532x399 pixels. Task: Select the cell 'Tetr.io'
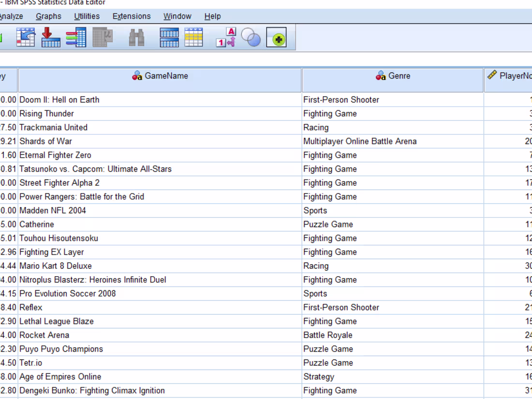pyautogui.click(x=160, y=363)
